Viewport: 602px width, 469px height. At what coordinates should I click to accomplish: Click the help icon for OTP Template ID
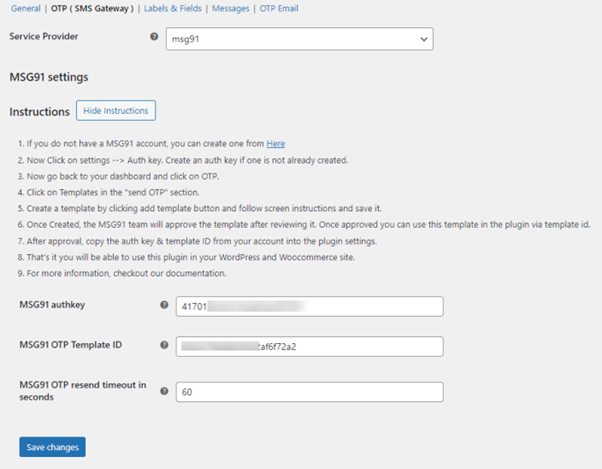[163, 344]
